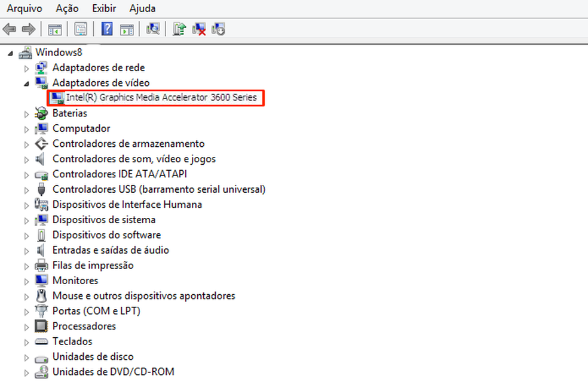This screenshot has height=382, width=588.
Task: Click the speaker icon for Controladores de som
Action: [x=41, y=159]
